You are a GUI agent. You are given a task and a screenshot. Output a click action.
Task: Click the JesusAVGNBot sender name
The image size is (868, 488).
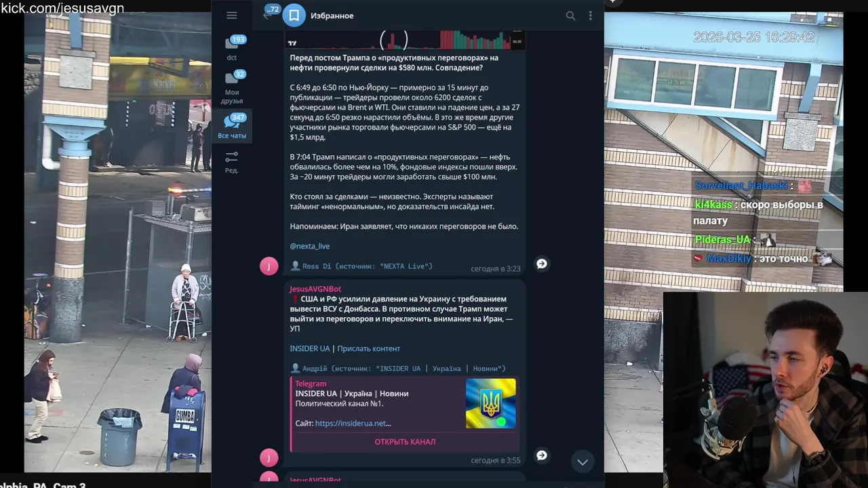click(x=315, y=289)
